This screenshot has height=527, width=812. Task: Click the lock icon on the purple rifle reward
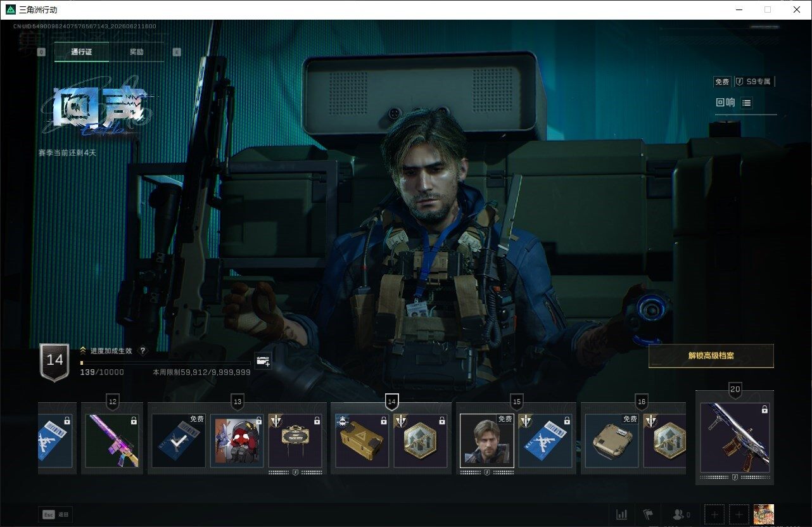pyautogui.click(x=134, y=421)
